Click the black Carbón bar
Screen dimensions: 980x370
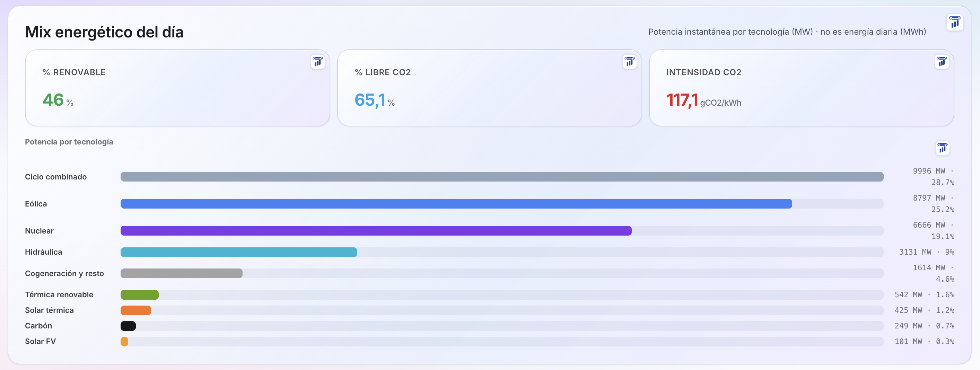pyautogui.click(x=128, y=326)
